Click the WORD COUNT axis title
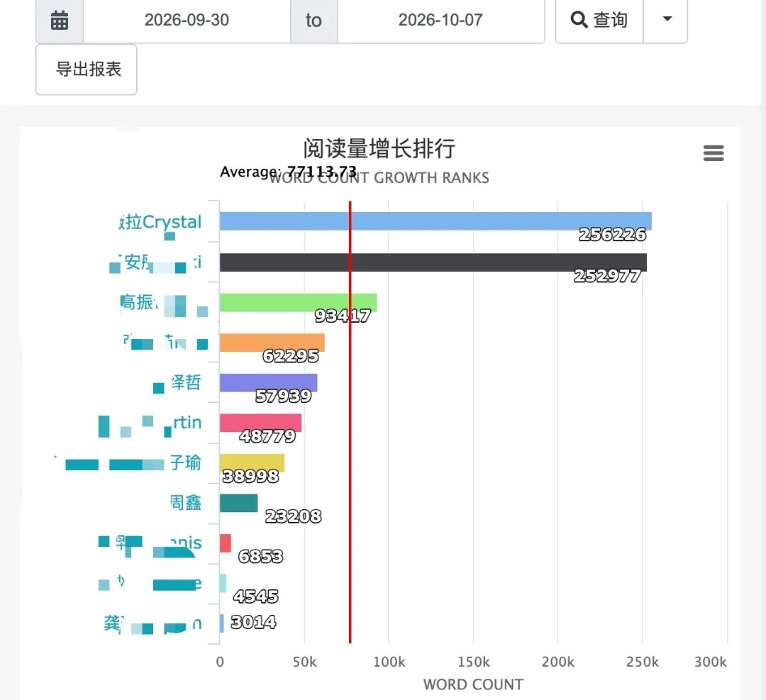This screenshot has width=766, height=700. click(473, 684)
